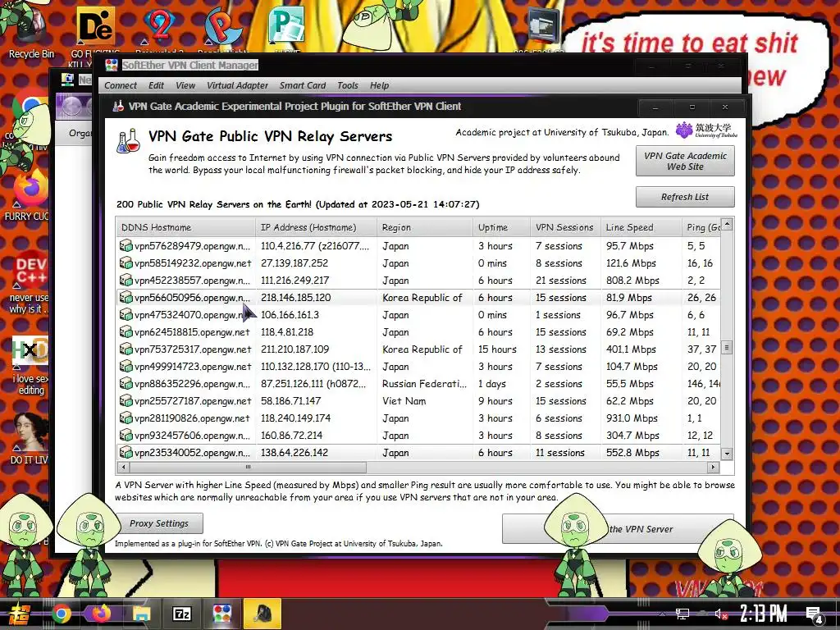
Task: Open the HxD desktop shortcut
Action: click(x=30, y=364)
